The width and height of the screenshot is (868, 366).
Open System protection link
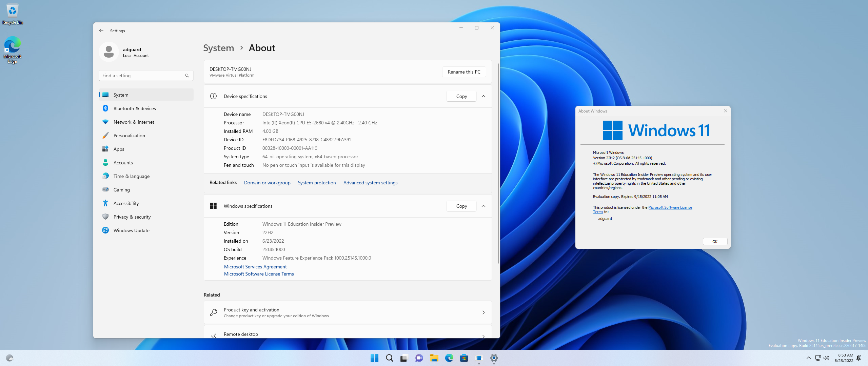click(317, 183)
